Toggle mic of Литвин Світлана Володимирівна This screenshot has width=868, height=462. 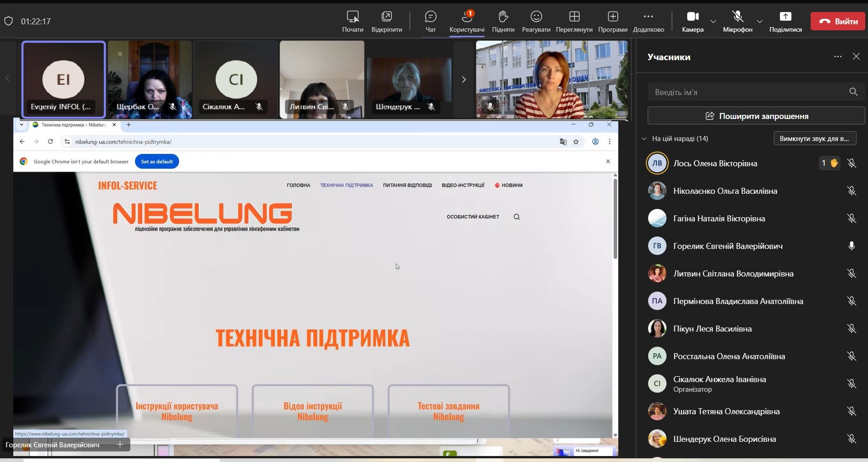pos(851,273)
